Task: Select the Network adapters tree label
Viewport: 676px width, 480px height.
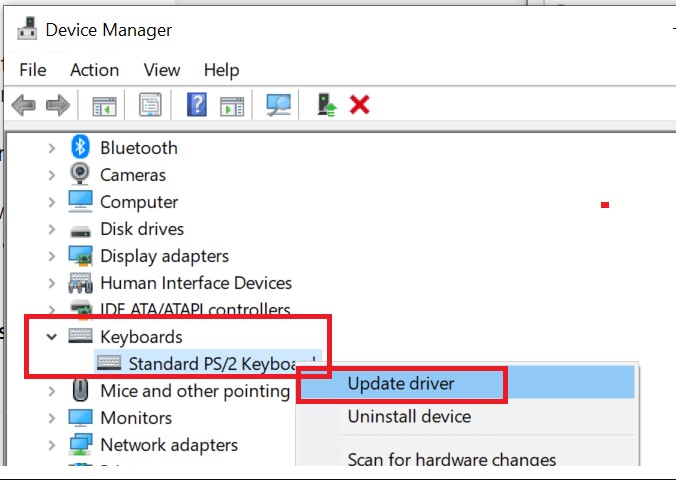Action: [x=169, y=445]
